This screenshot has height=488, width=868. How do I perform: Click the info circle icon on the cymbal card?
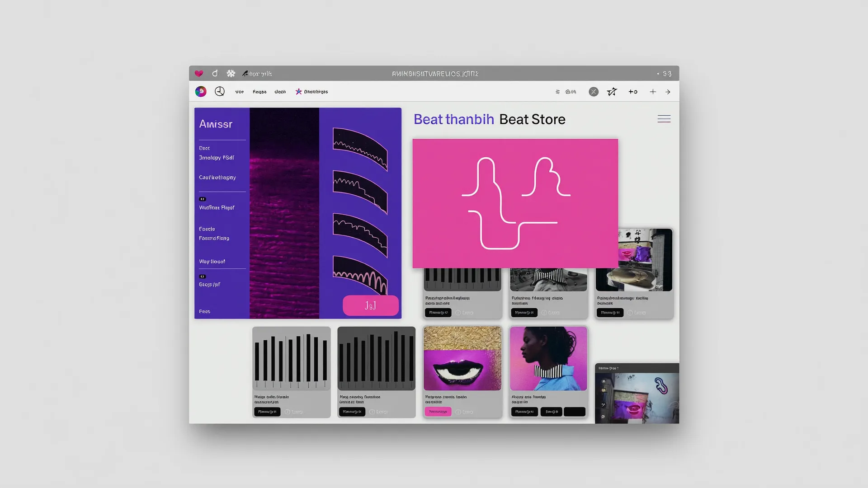coord(630,313)
